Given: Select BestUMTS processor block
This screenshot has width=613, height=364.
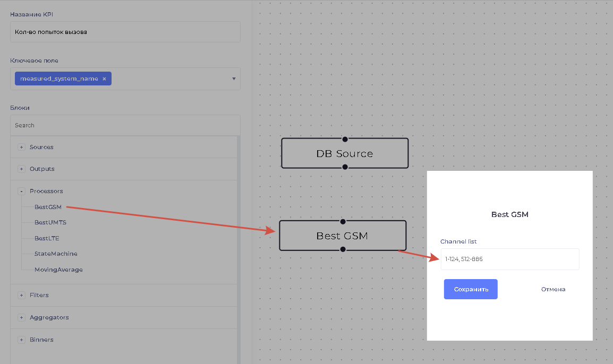Looking at the screenshot, I should click(50, 222).
